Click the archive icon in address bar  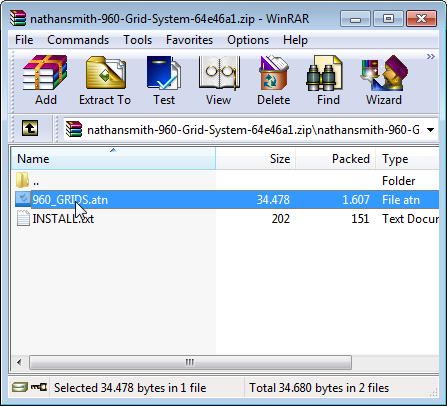(74, 129)
